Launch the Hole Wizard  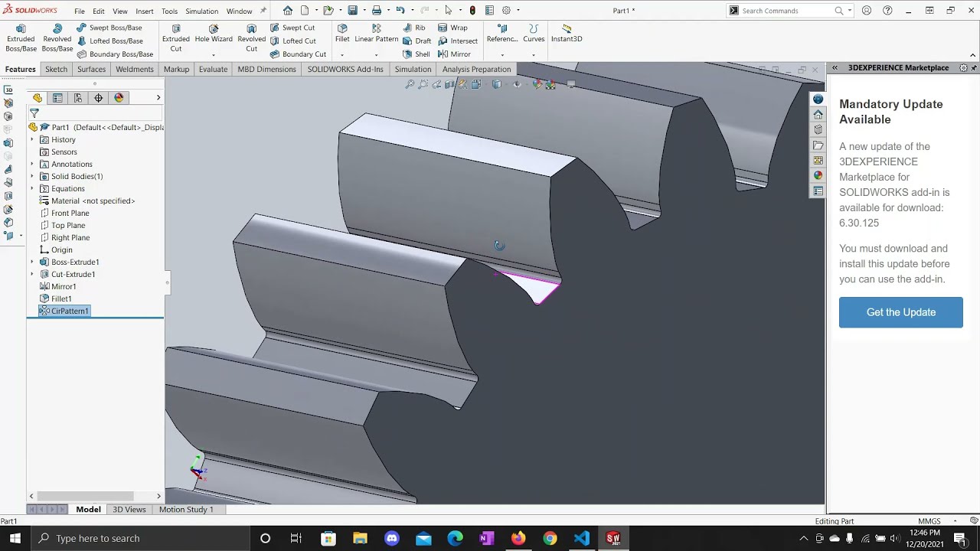(x=214, y=34)
